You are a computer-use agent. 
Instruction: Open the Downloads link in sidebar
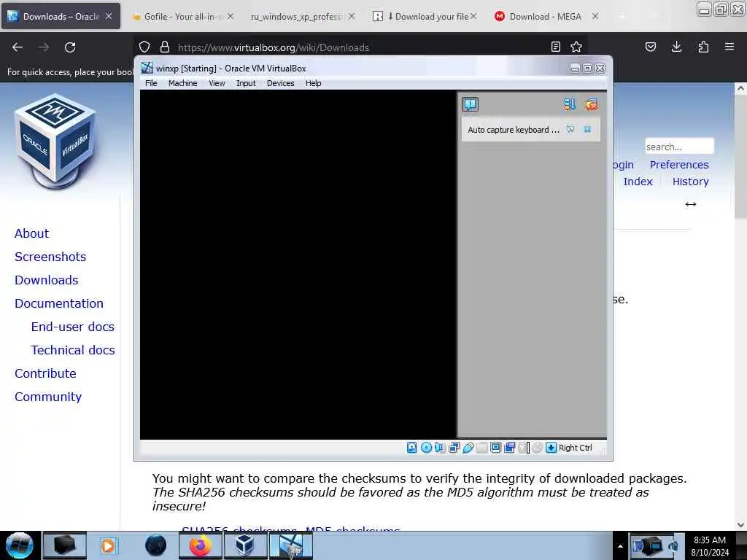(x=46, y=280)
